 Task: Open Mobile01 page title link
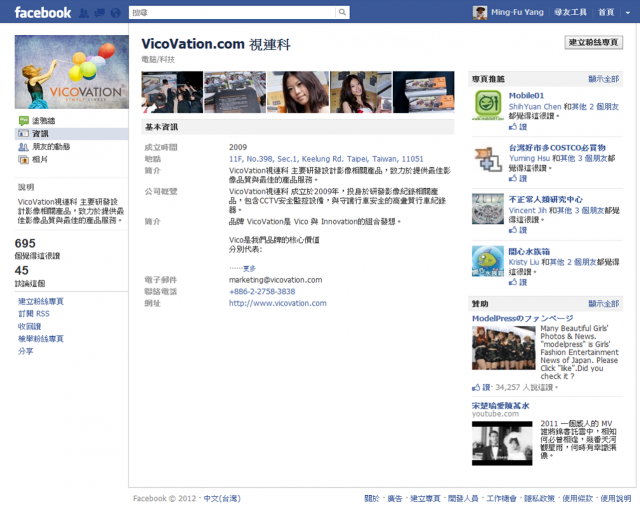pyautogui.click(x=526, y=95)
